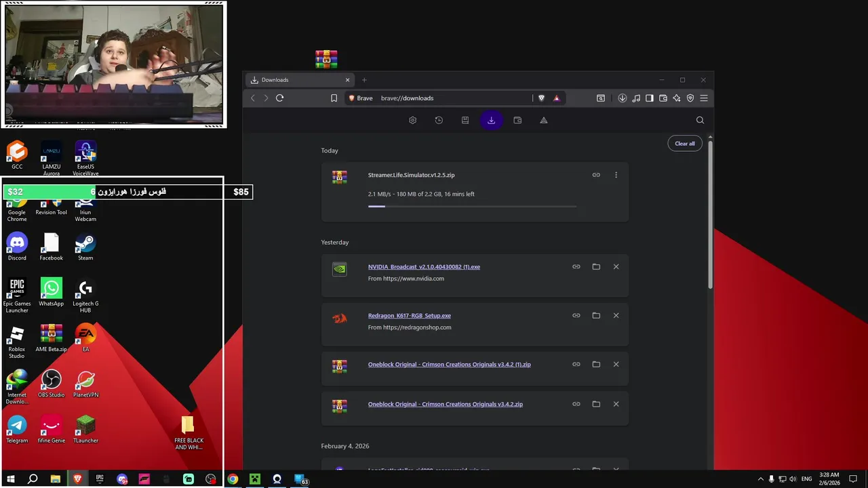Open the toolbar downloads arrow icon
This screenshot has width=868, height=488.
tap(622, 98)
